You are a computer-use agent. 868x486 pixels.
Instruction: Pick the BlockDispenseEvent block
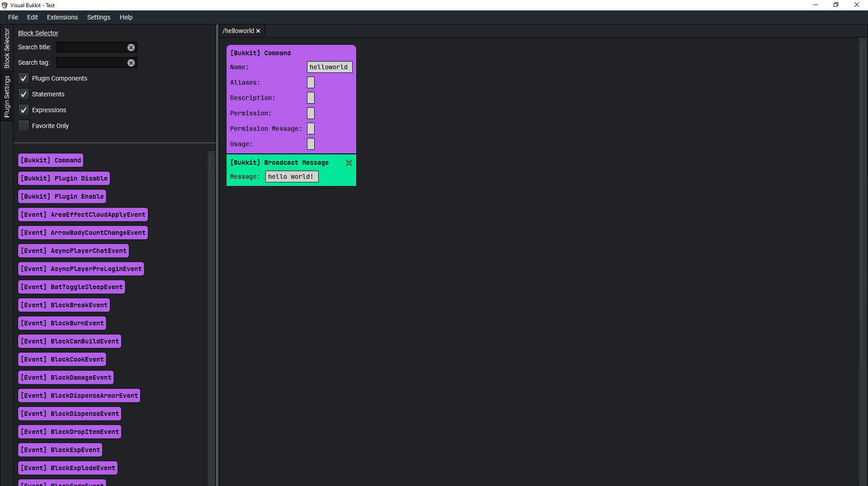click(70, 414)
